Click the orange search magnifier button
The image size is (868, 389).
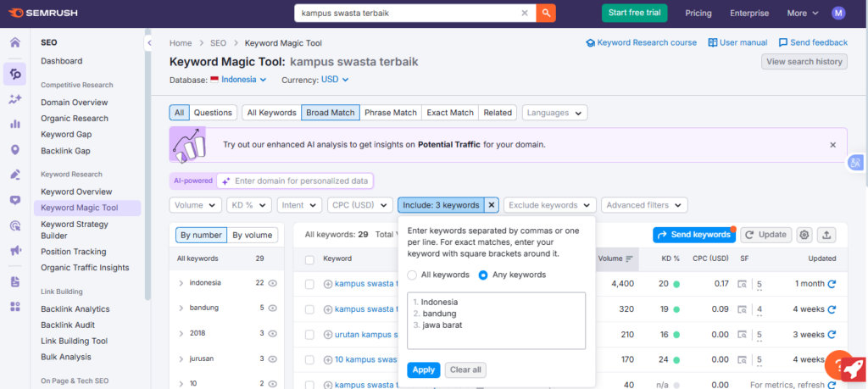click(546, 14)
